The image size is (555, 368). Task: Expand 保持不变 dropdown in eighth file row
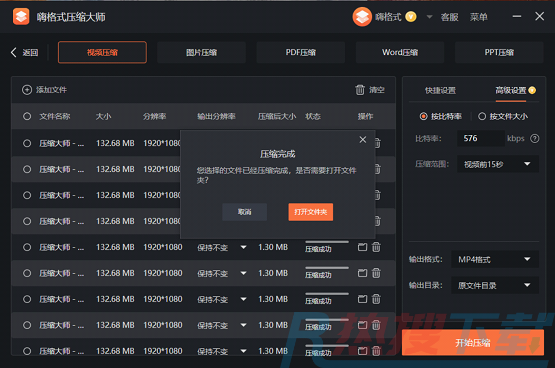pos(244,325)
